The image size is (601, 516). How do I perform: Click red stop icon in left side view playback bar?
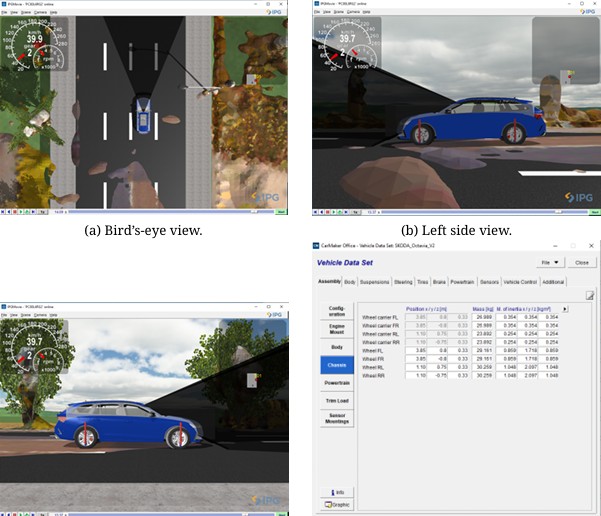point(328,212)
